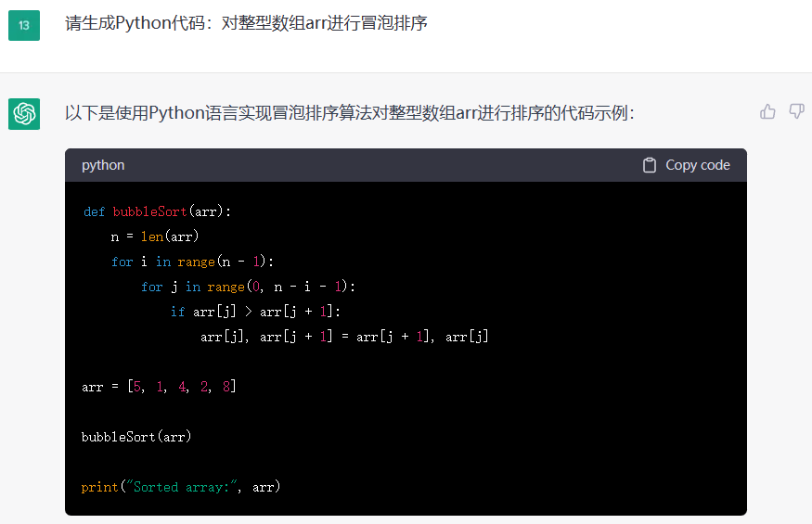
Task: Click the n = len(arr) line
Action: pyautogui.click(x=155, y=236)
